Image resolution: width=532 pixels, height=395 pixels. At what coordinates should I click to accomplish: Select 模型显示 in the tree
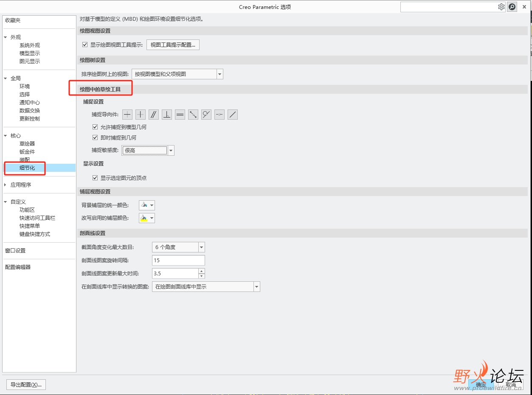[30, 53]
